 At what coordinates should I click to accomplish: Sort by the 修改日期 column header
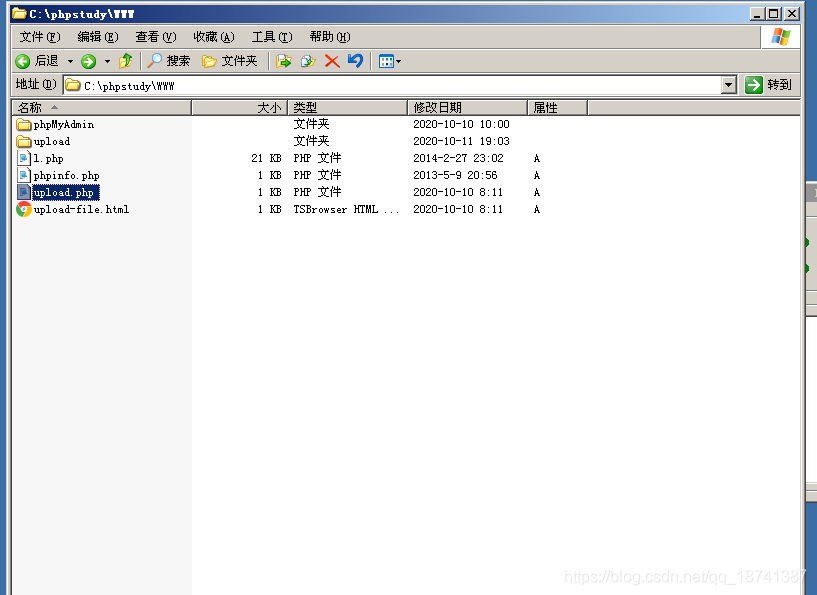[467, 107]
